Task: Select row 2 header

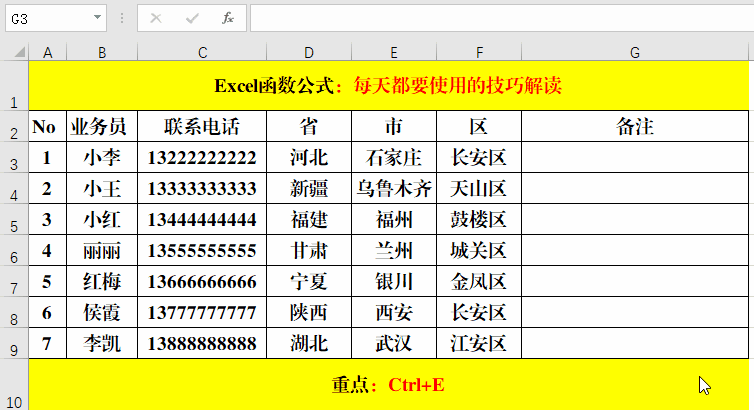Action: coord(14,126)
